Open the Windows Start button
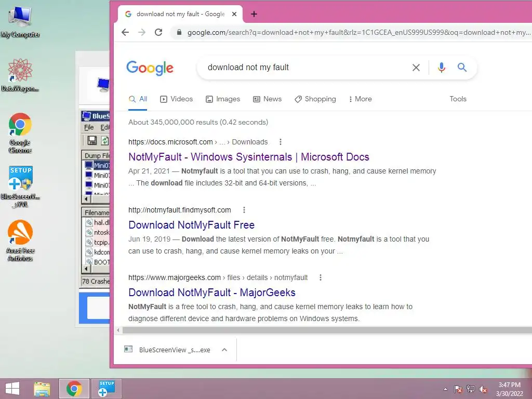Image resolution: width=532 pixels, height=399 pixels. [12, 389]
